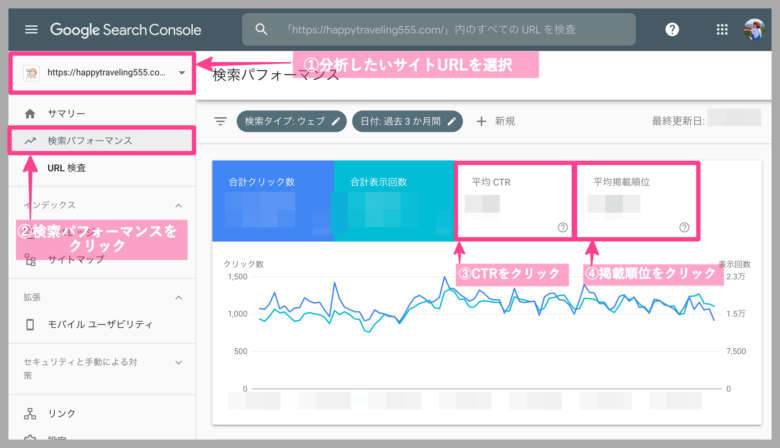
Task: Click the mobile phone icon
Action: 30,325
